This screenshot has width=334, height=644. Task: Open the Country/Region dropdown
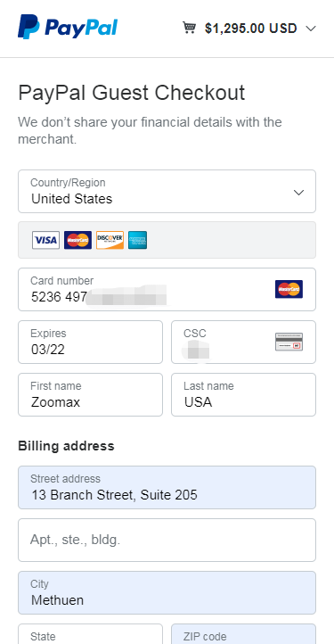167,192
